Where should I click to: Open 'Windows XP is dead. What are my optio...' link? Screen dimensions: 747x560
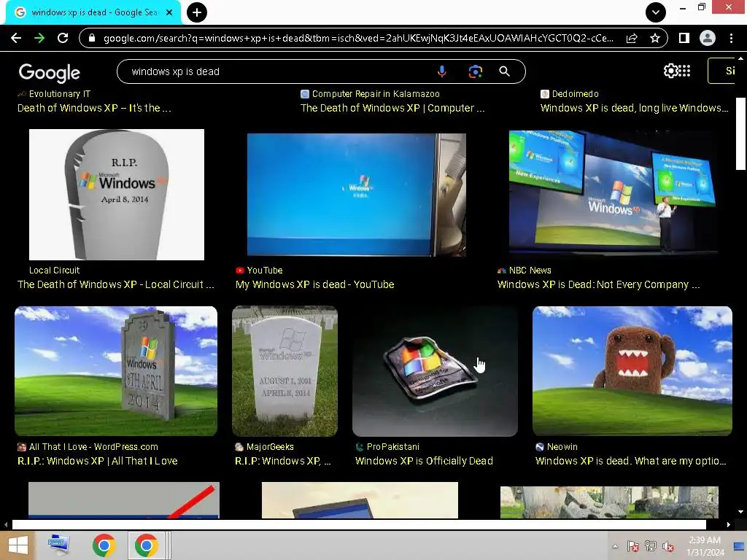coord(631,461)
